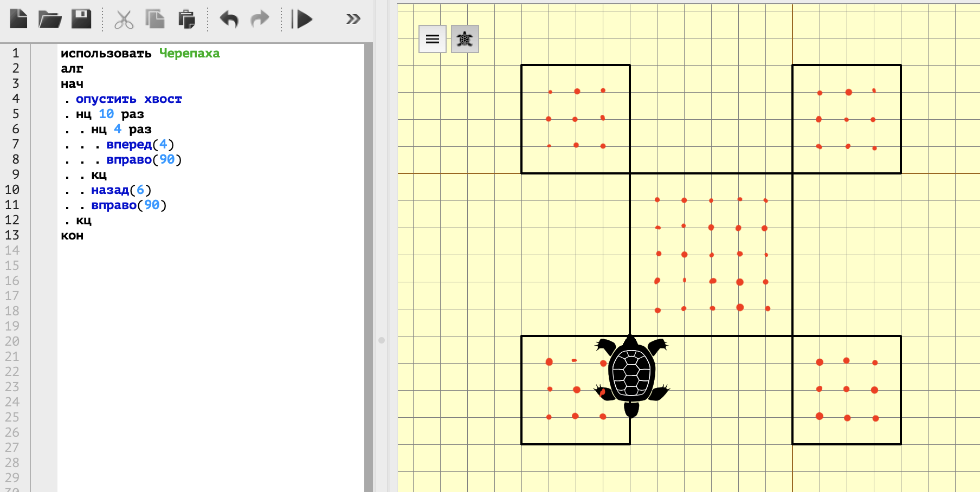Click the command "вперед(4)"
Image resolution: width=980 pixels, height=492 pixels.
(x=140, y=145)
